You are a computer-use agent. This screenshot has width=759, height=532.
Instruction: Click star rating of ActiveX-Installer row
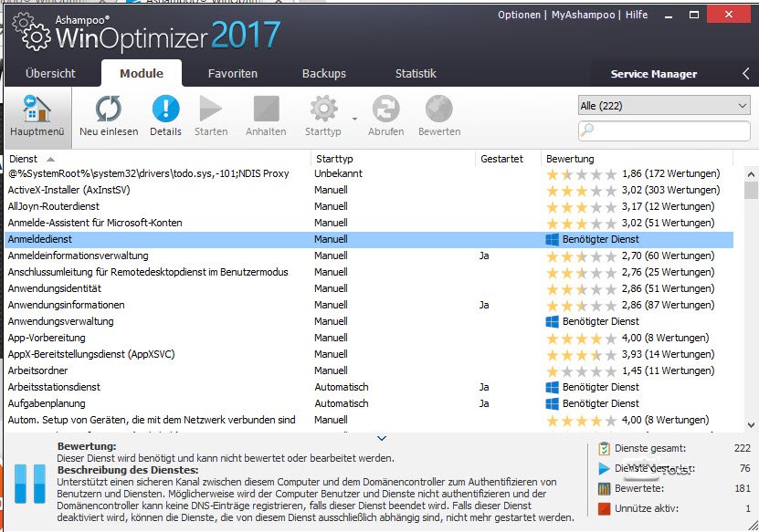[581, 191]
